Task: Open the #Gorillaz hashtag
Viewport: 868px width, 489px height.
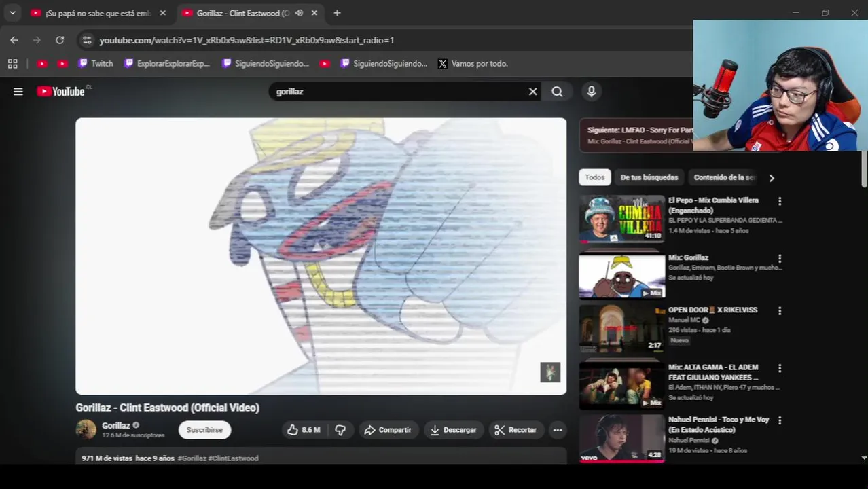Action: tap(192, 458)
